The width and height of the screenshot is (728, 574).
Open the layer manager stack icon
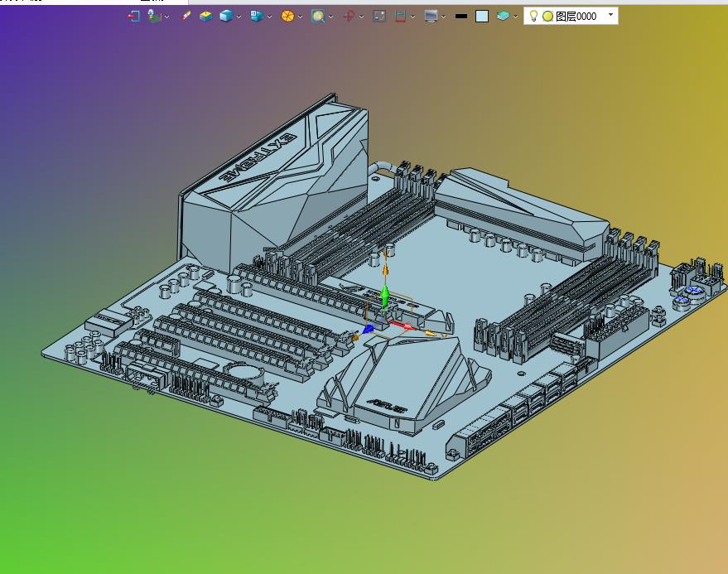click(x=503, y=17)
